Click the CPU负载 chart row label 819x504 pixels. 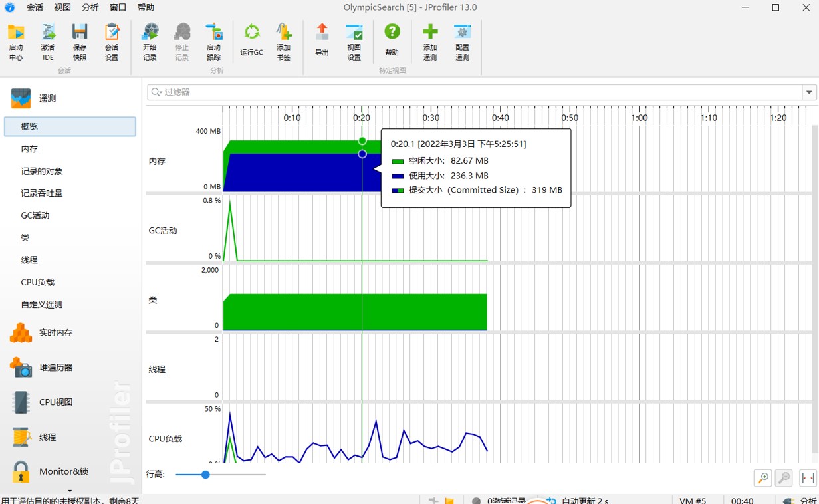pos(165,439)
